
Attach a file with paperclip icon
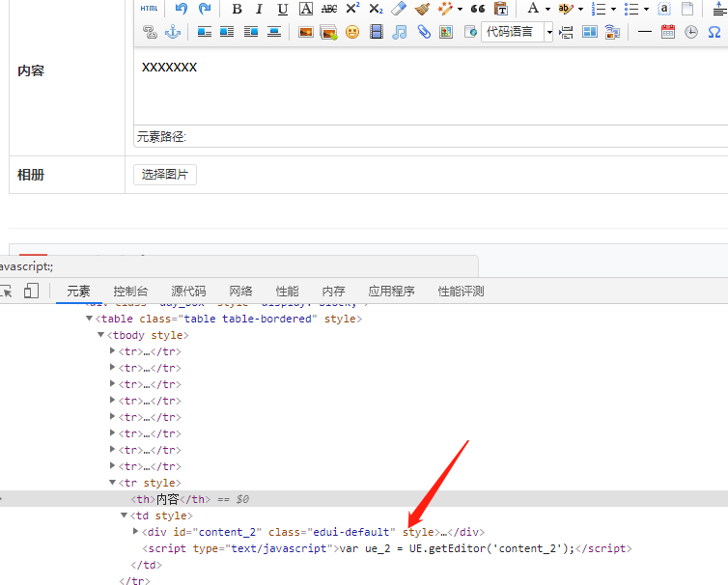coord(424,32)
